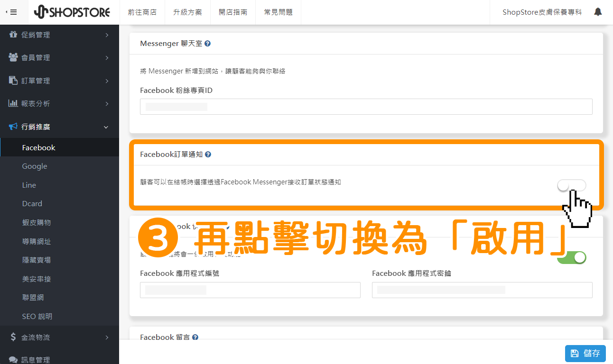The height and width of the screenshot is (364, 613).
Task: Click the 報表分析 chart icon
Action: click(13, 103)
